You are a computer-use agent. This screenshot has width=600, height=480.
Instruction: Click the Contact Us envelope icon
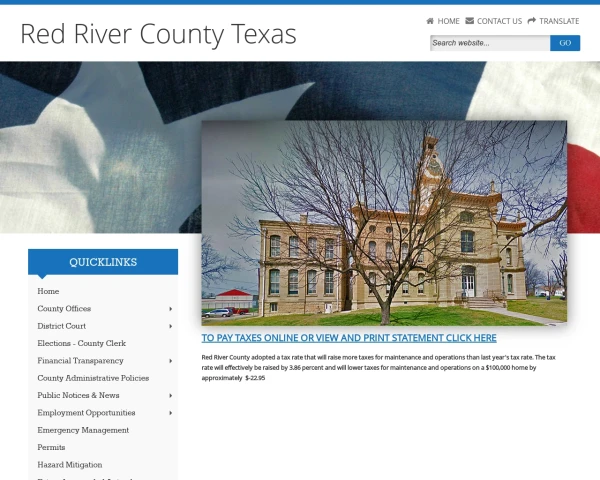pos(470,21)
